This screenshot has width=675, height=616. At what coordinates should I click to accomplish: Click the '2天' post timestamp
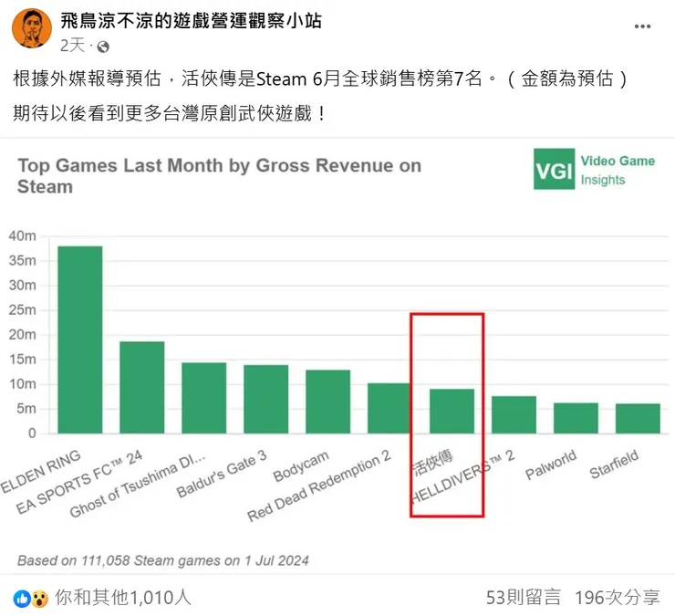click(x=72, y=46)
